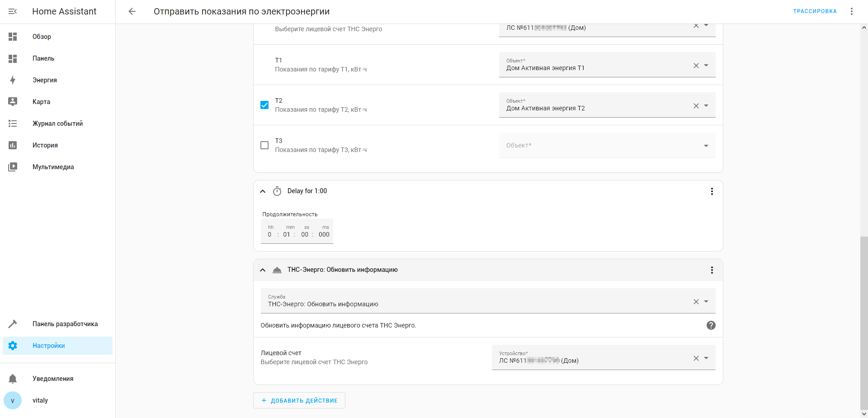This screenshot has width=868, height=418.
Task: Click the Панель dashboard icon
Action: pos(13,58)
